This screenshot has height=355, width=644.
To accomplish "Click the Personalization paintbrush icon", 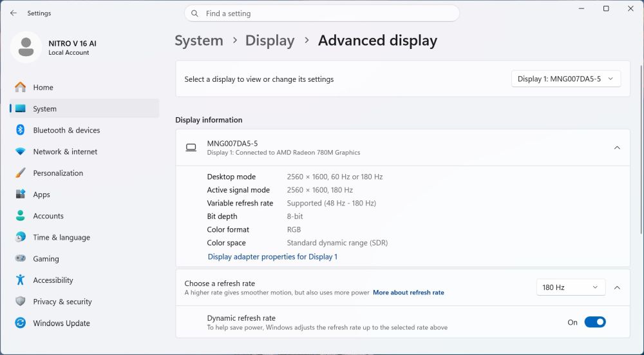I will (20, 173).
